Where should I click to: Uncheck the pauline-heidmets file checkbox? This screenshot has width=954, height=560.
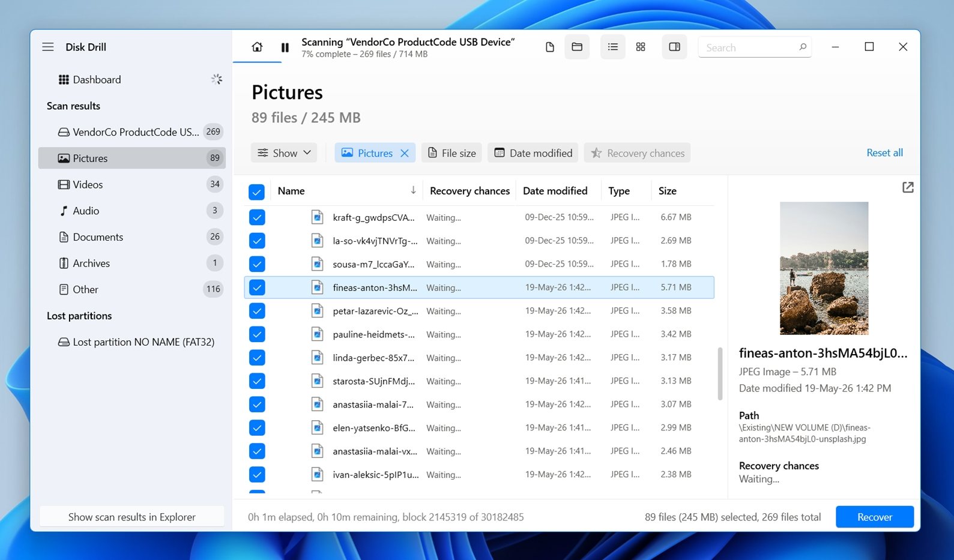[x=257, y=334]
